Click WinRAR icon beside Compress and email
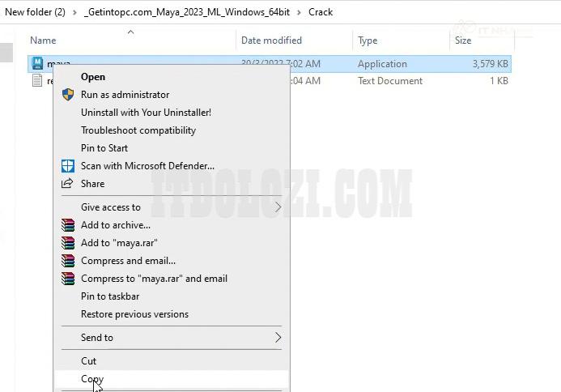The width and height of the screenshot is (561, 392). pos(68,261)
